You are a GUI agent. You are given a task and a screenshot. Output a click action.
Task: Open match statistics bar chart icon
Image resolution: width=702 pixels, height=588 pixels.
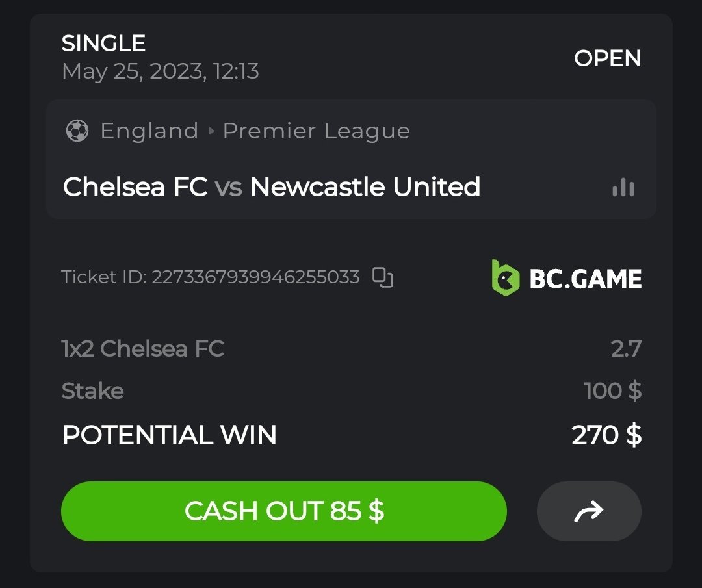(x=623, y=188)
